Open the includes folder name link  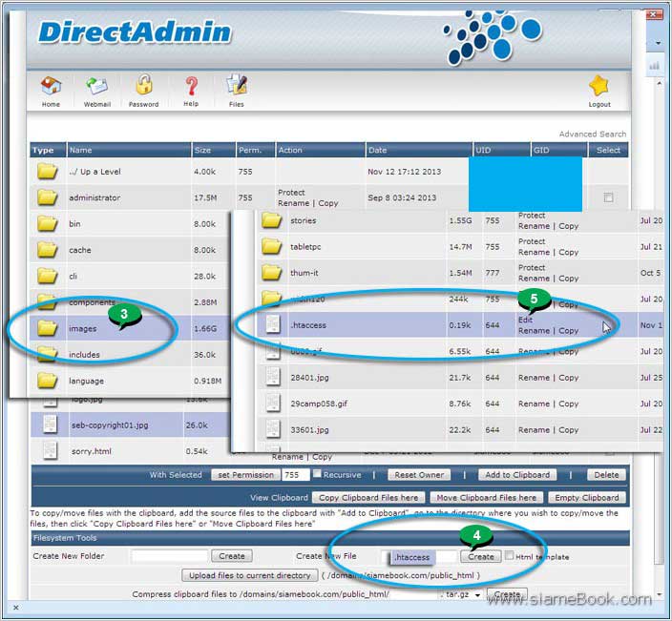click(x=84, y=355)
